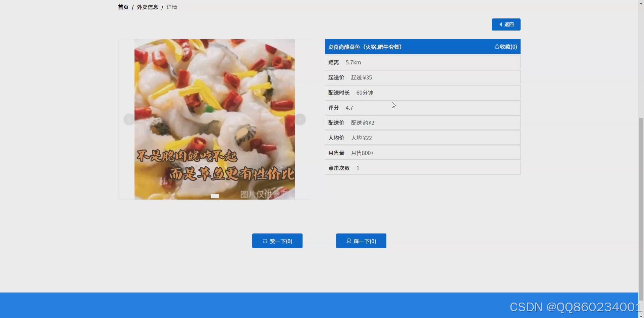
Task: Click the 赞一下(0) like button
Action: point(277,241)
